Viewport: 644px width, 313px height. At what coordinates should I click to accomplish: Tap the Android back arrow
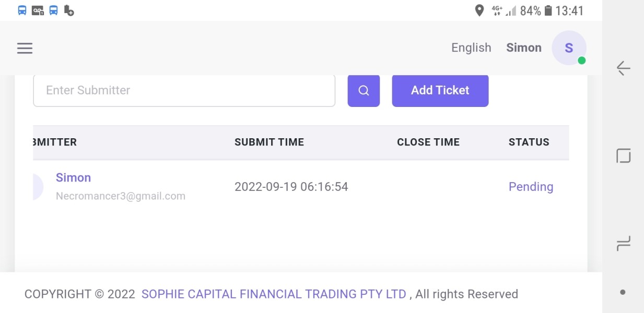tap(623, 68)
